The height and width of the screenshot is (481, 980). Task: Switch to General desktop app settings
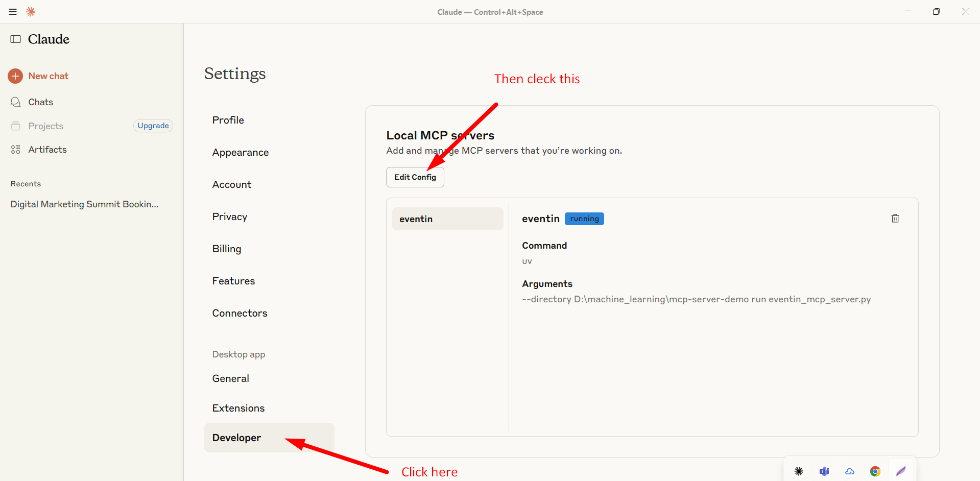[231, 378]
